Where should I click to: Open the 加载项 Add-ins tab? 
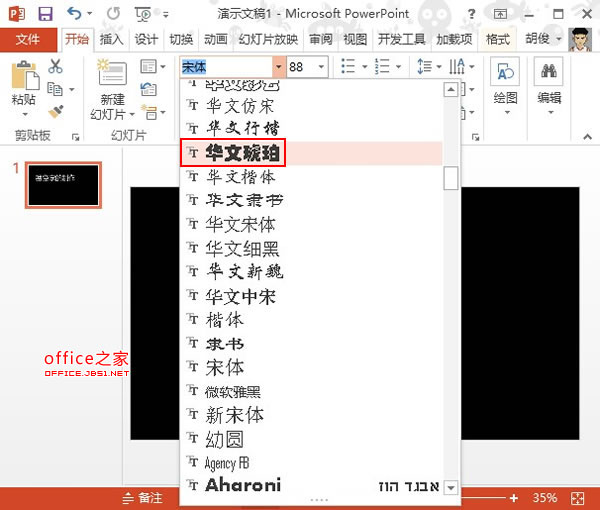[x=454, y=39]
